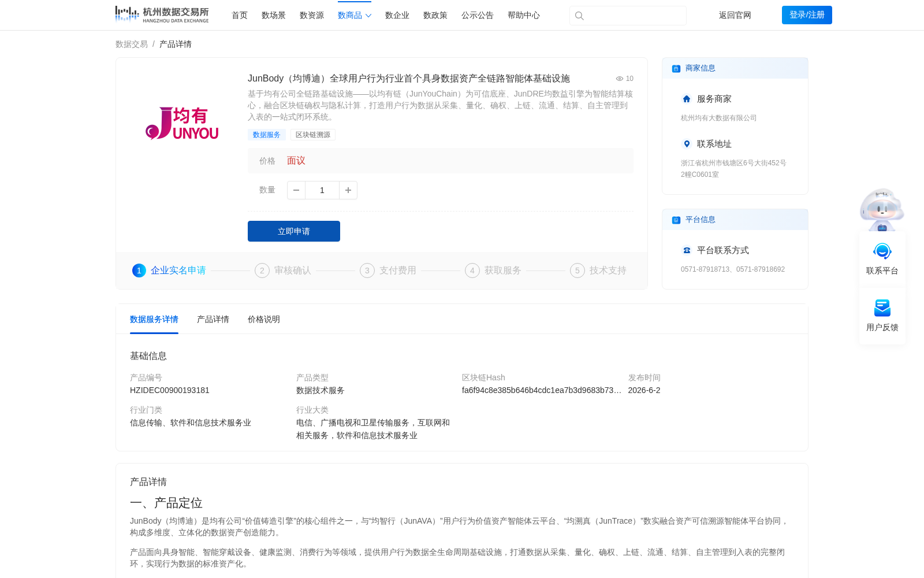Click 信息传输、软件和信息技术服务业 industry value
The height and width of the screenshot is (578, 924).
pos(191,423)
